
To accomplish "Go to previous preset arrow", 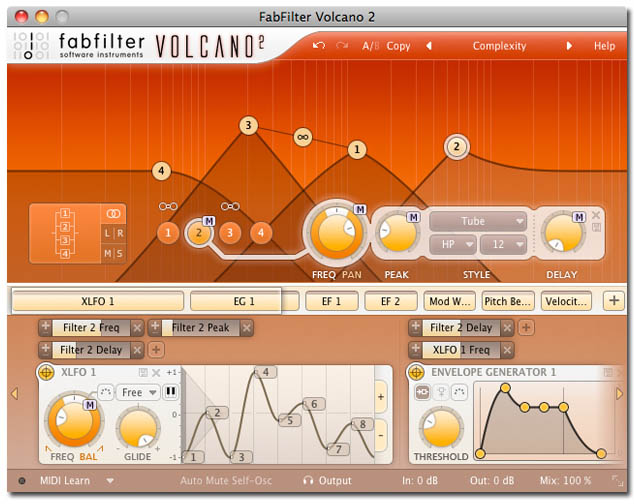I will pos(429,46).
